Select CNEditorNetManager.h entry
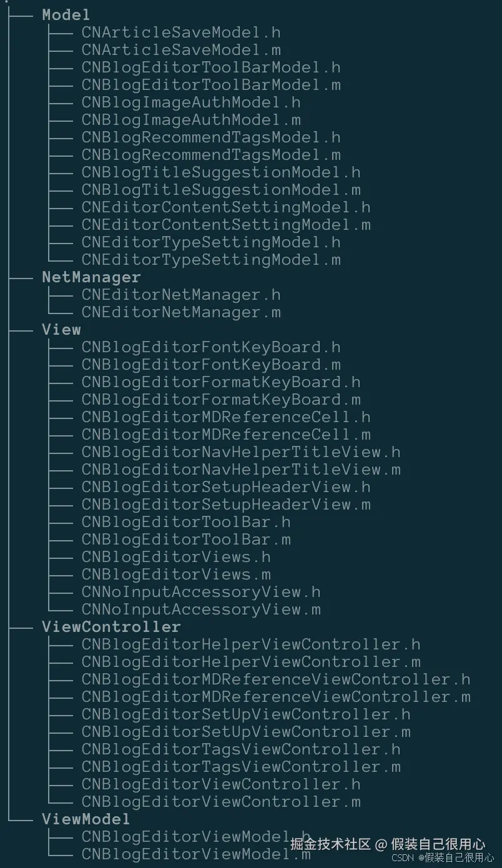The image size is (502, 868). (x=180, y=294)
